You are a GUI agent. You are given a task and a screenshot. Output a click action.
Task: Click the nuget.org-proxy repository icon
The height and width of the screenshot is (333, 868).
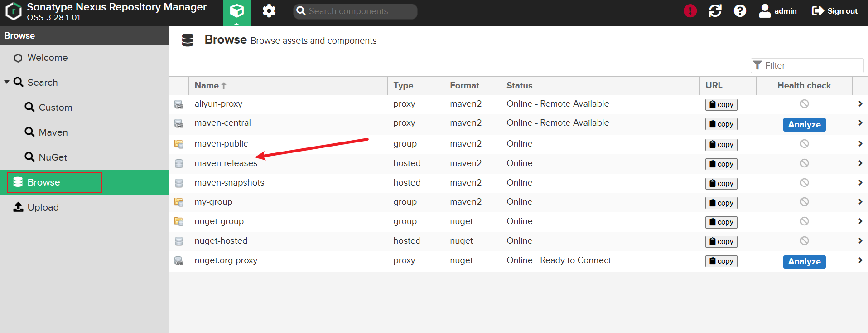coord(179,261)
